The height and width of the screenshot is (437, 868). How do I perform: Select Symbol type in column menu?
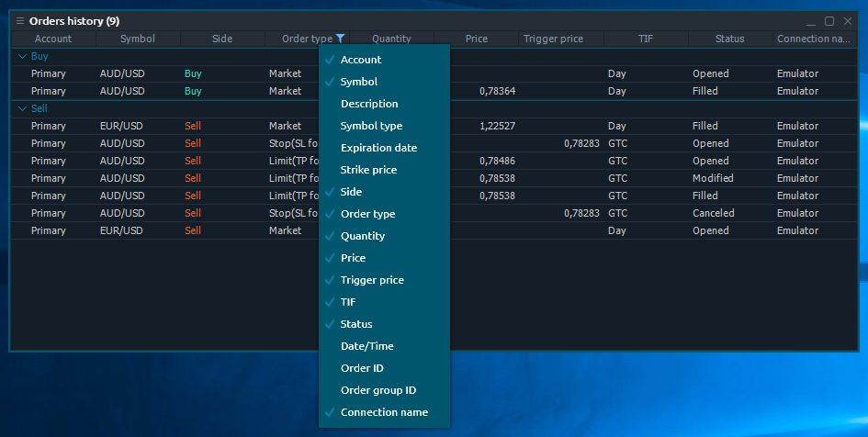pos(371,126)
